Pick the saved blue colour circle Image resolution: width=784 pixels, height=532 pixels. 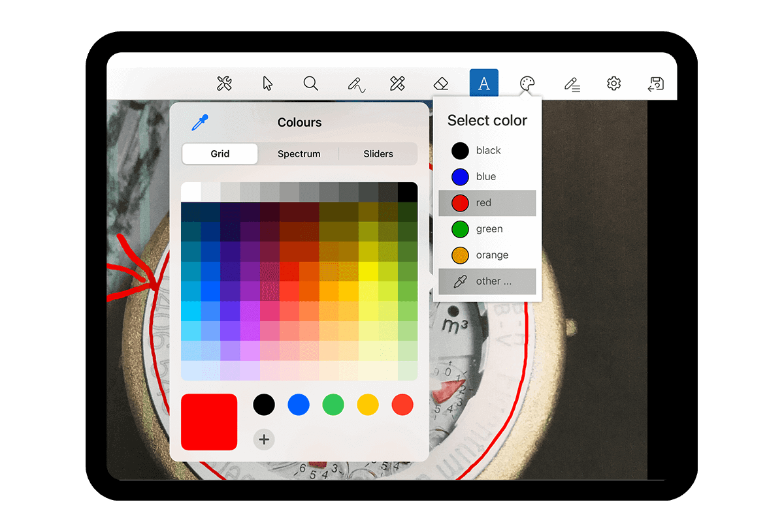[299, 404]
